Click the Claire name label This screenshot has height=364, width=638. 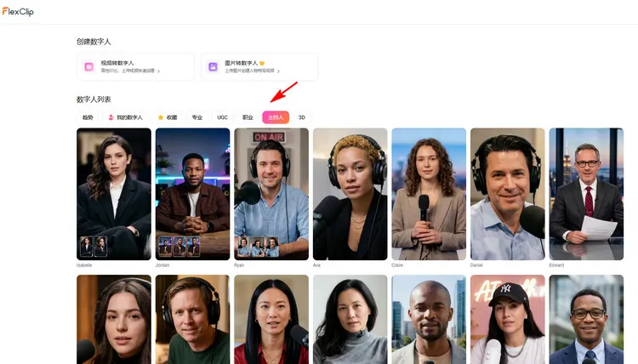tap(397, 265)
